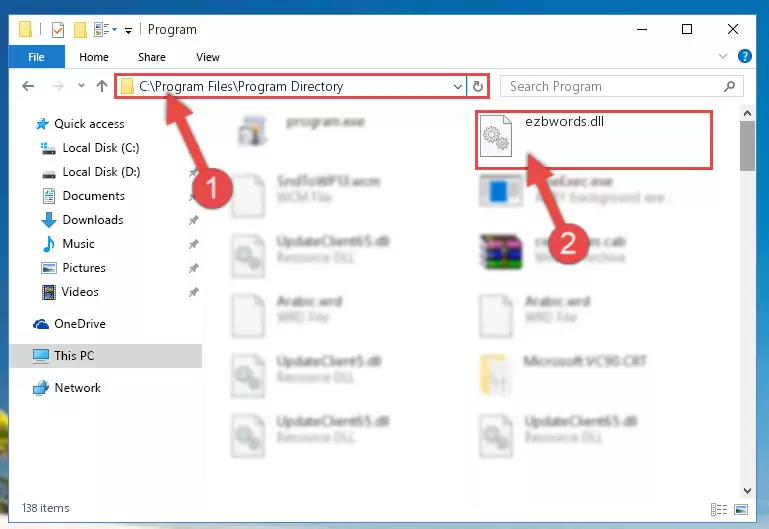This screenshot has height=529, width=769.
Task: Switch to details view layout
Action: 718,509
